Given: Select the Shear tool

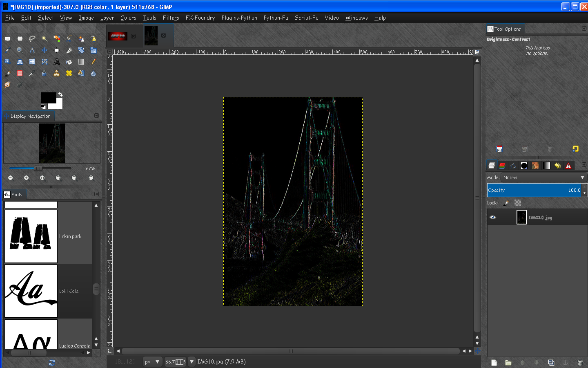Looking at the screenshot, I should pyautogui.click(x=7, y=62).
